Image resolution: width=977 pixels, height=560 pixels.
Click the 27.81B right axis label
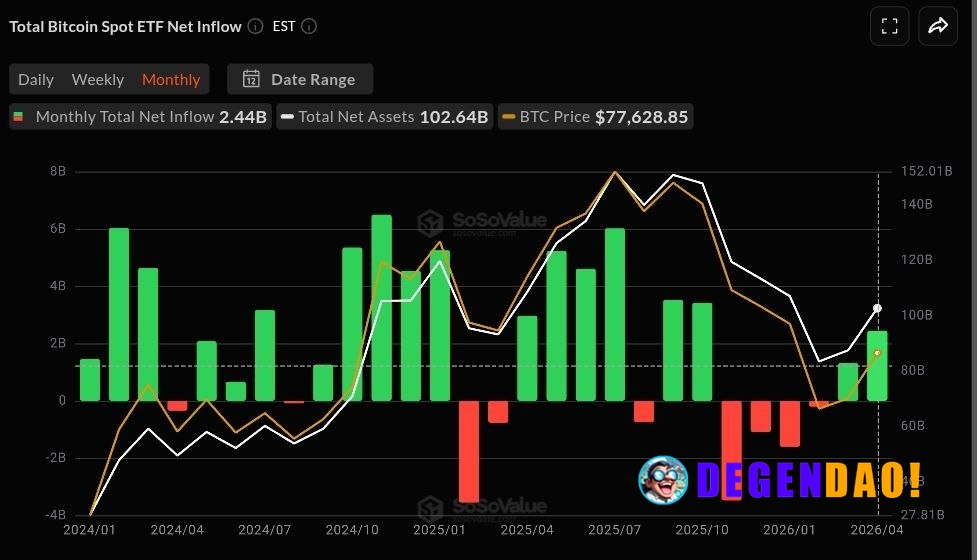(x=923, y=515)
